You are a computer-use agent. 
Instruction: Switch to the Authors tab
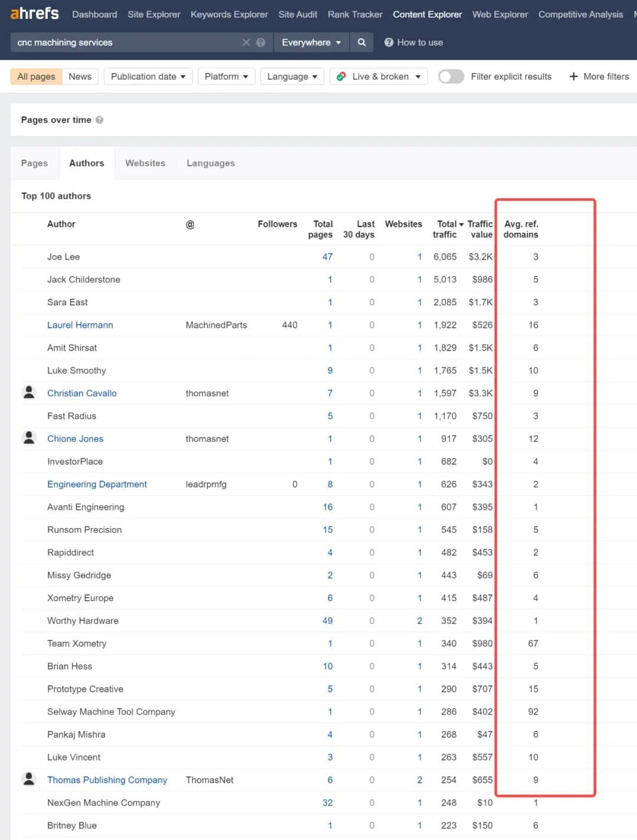click(87, 163)
